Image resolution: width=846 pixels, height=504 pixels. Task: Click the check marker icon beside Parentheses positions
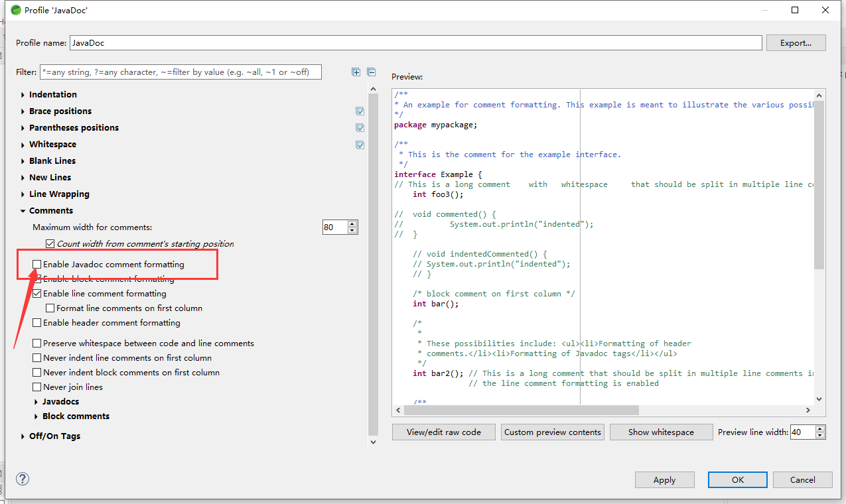(x=360, y=127)
